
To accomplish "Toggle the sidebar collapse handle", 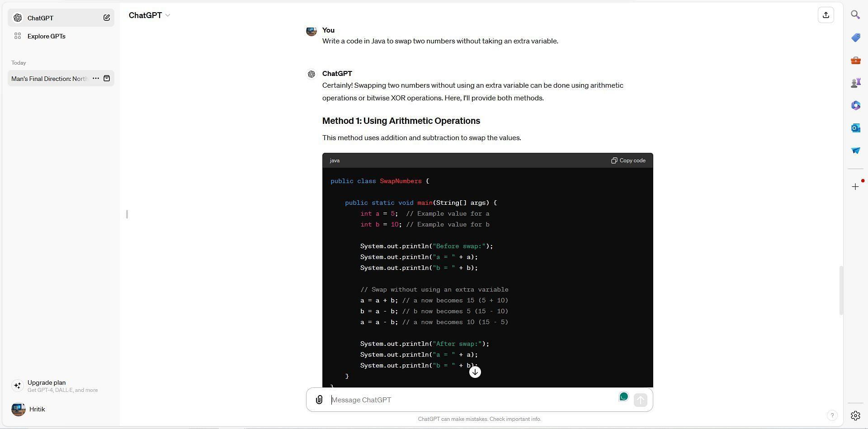I will (127, 214).
